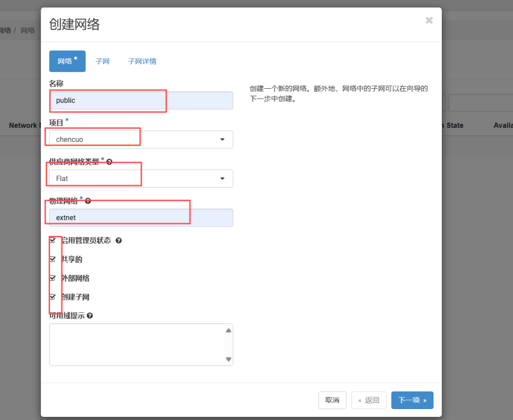Expand the 供应商网络类型 dropdown showing Flat

click(x=141, y=178)
